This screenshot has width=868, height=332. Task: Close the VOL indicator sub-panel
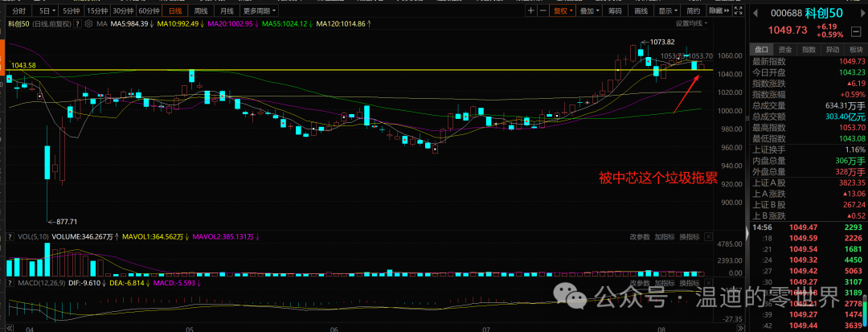point(707,237)
